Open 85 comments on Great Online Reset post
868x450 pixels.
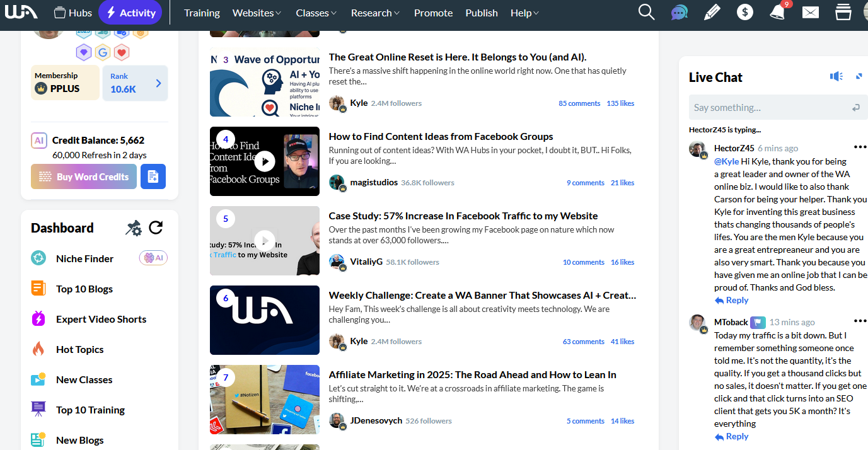[579, 103]
